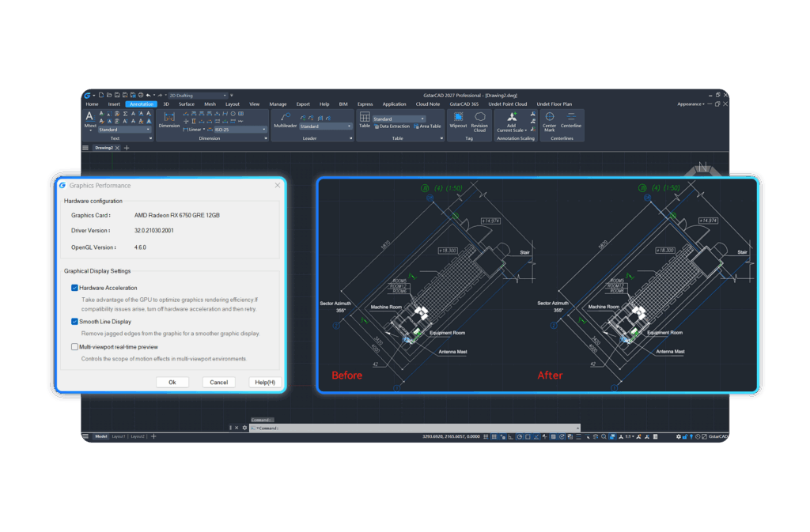
Task: Open the Export ribbon tab
Action: pyautogui.click(x=303, y=104)
